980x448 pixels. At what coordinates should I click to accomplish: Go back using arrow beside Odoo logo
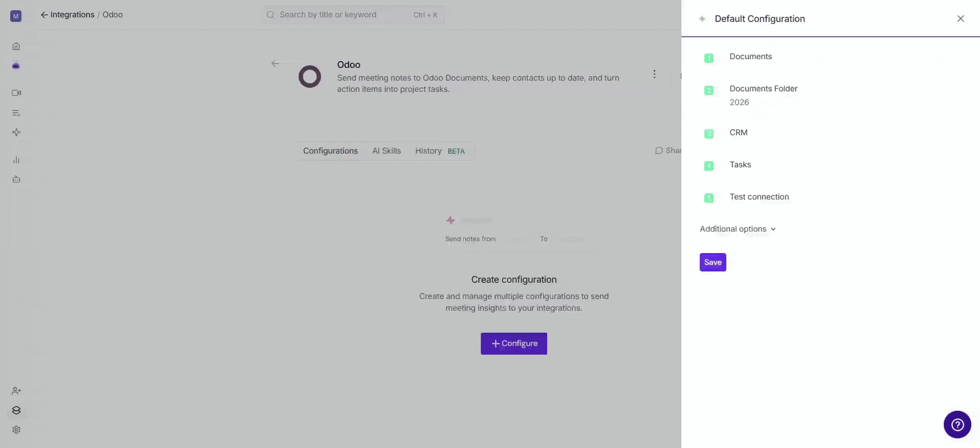(x=275, y=63)
